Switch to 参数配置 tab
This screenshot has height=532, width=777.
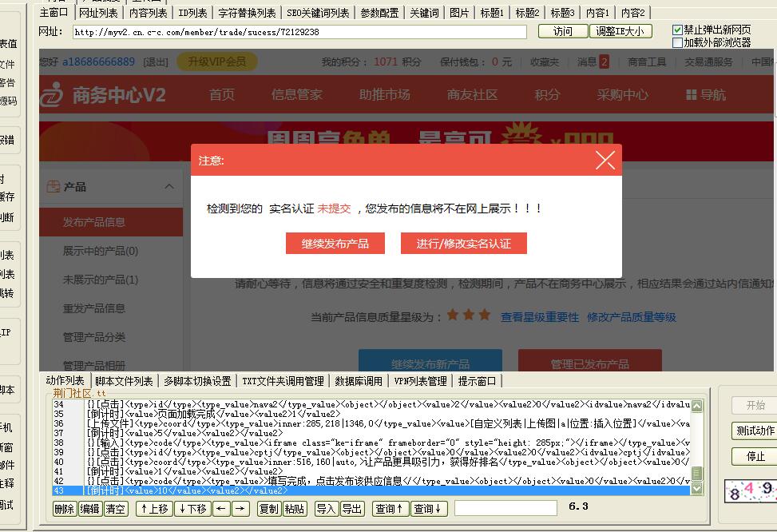(x=379, y=13)
